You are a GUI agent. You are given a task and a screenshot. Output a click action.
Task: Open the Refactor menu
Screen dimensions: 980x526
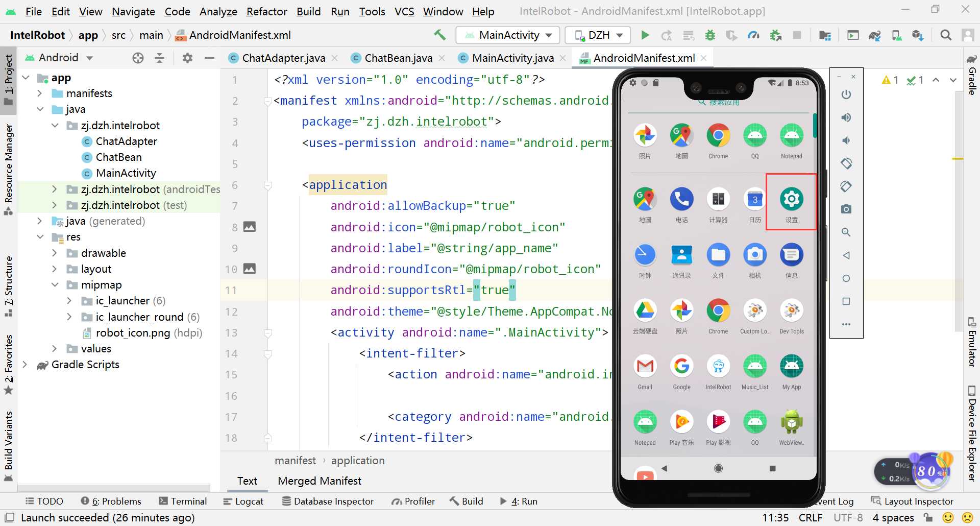[x=266, y=11]
